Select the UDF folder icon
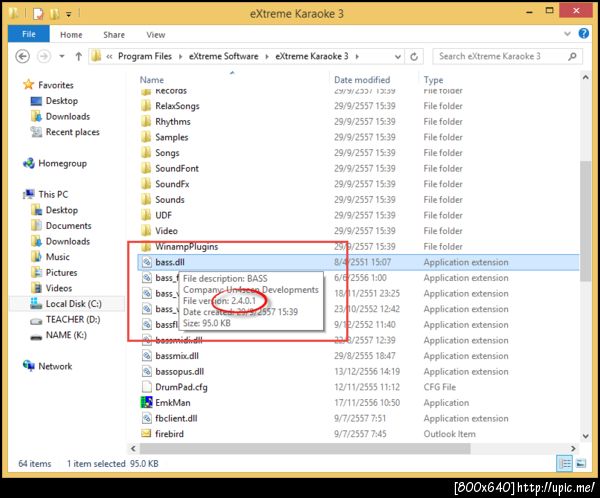 pos(146,215)
